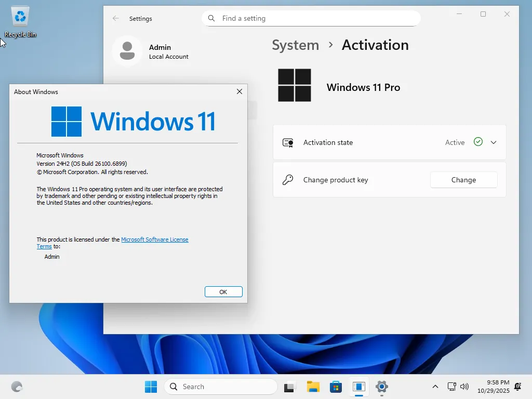Click the Admin account avatar in Settings
This screenshot has width=532, height=399.
tap(127, 51)
